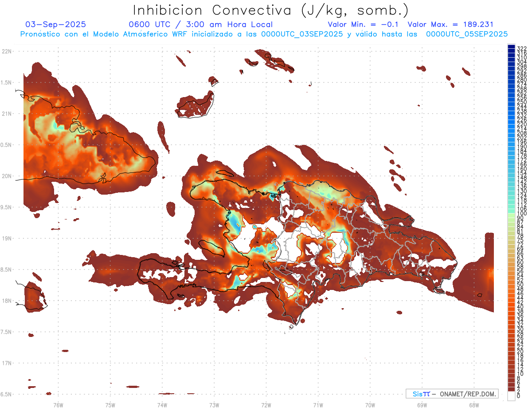
Task: Click the 17N latitude axis label
Action: coord(6,363)
